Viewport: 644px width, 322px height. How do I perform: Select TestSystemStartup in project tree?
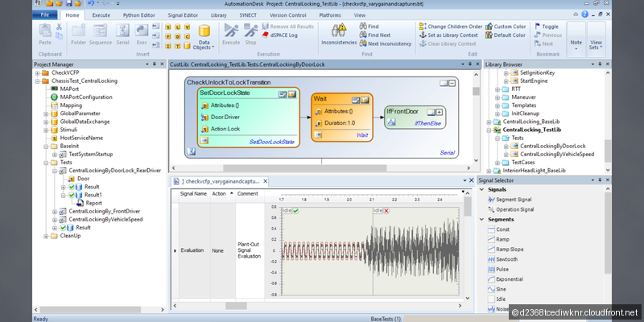click(90, 155)
